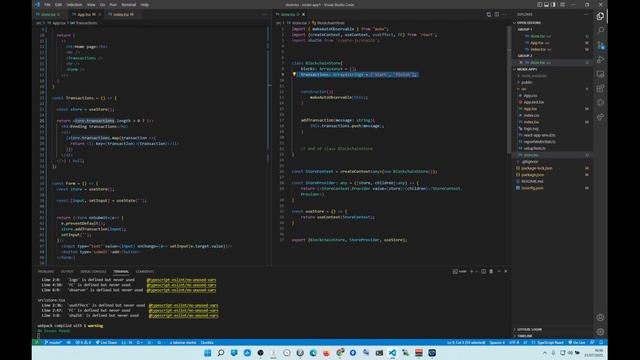The image size is (640, 360).
Task: Open Explorer panel more actions ellipsis
Action: click(x=586, y=14)
